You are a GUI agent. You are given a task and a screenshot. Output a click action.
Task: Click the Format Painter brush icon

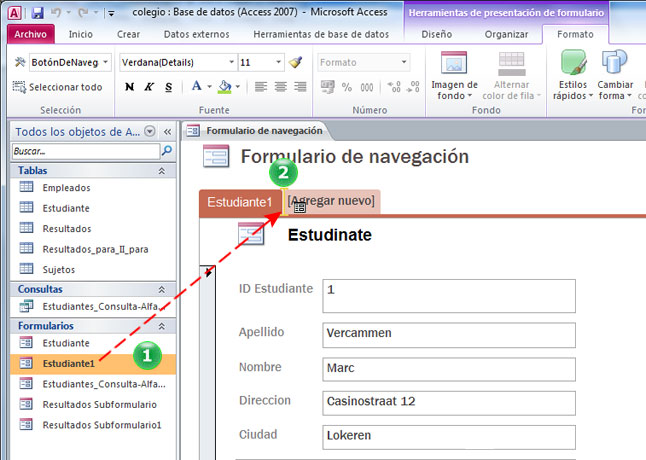295,62
